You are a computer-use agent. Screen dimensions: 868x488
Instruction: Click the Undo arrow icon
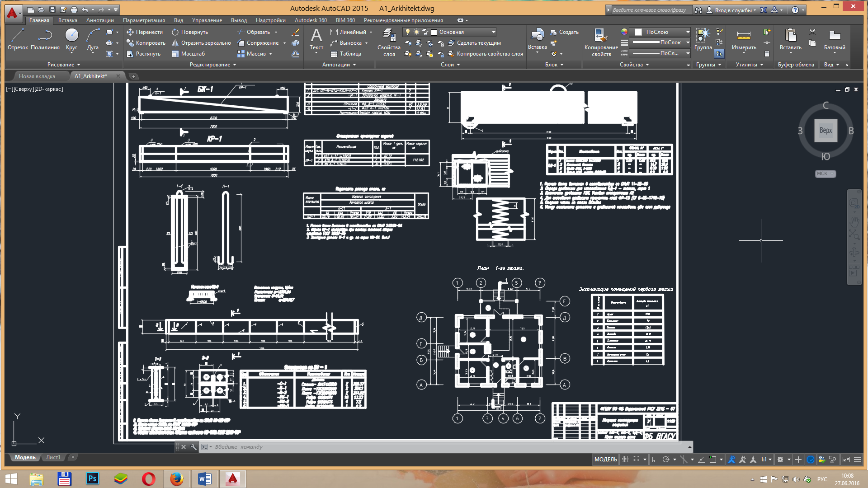pos(85,9)
